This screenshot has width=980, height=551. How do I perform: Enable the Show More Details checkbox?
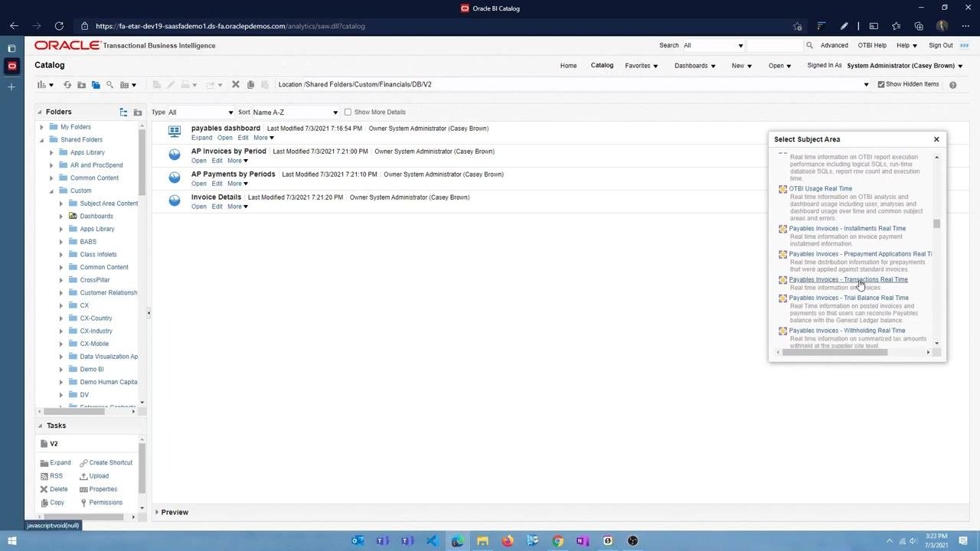[x=348, y=112]
